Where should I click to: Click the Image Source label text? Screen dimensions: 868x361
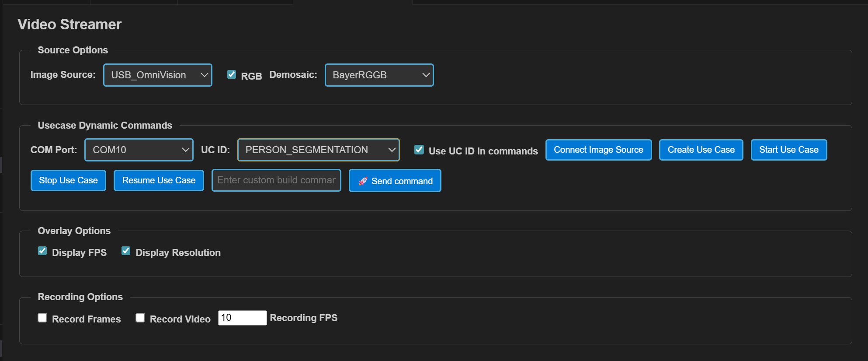tap(63, 75)
